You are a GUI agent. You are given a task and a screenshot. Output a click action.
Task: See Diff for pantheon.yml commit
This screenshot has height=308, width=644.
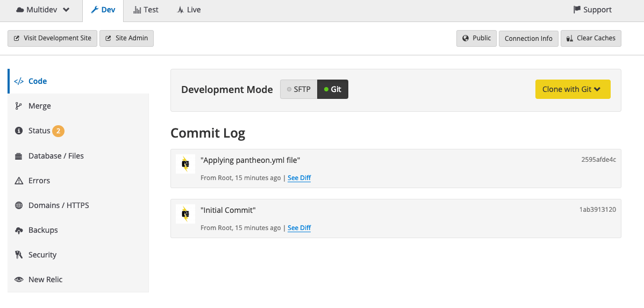299,178
